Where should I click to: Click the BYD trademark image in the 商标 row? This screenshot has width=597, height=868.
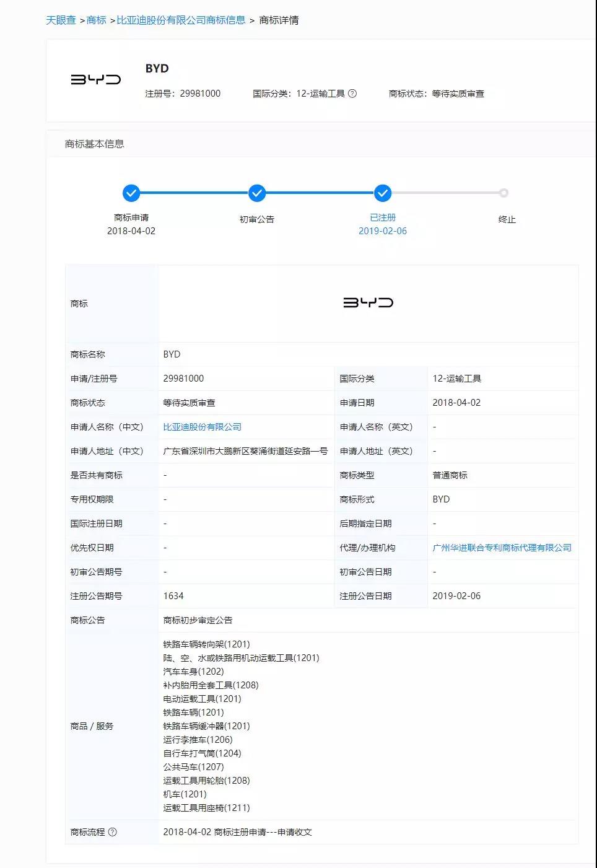pyautogui.click(x=370, y=303)
